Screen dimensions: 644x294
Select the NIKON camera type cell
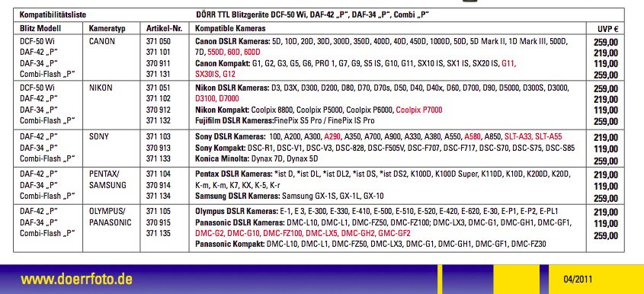[101, 88]
